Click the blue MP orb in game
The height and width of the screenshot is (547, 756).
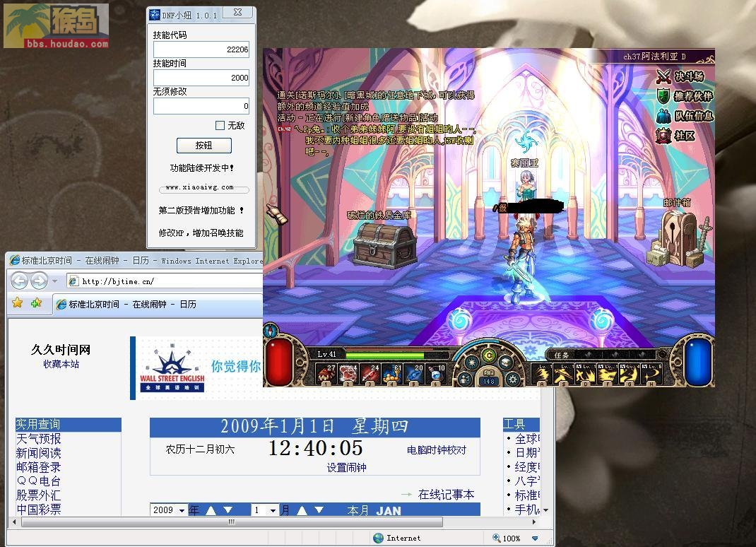click(x=697, y=362)
